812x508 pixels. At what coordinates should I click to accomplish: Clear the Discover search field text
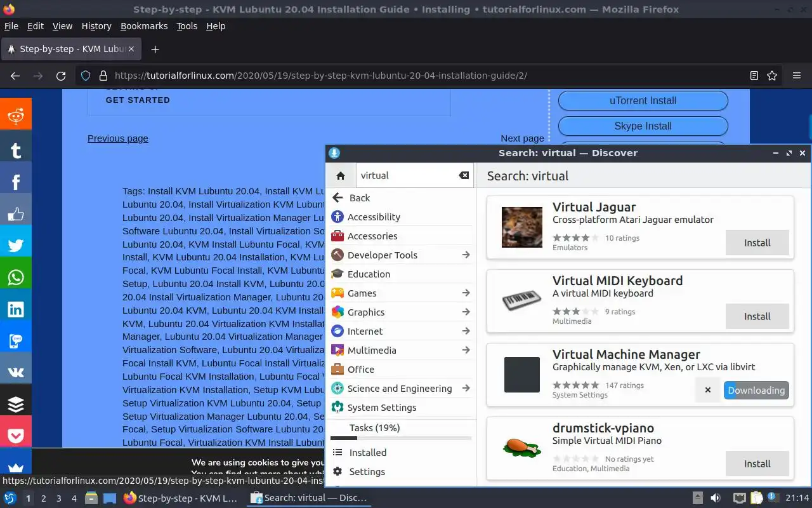[x=464, y=176]
